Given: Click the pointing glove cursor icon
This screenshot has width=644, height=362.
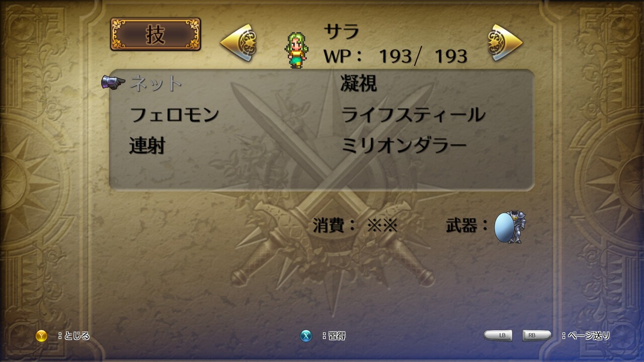Looking at the screenshot, I should 113,82.
